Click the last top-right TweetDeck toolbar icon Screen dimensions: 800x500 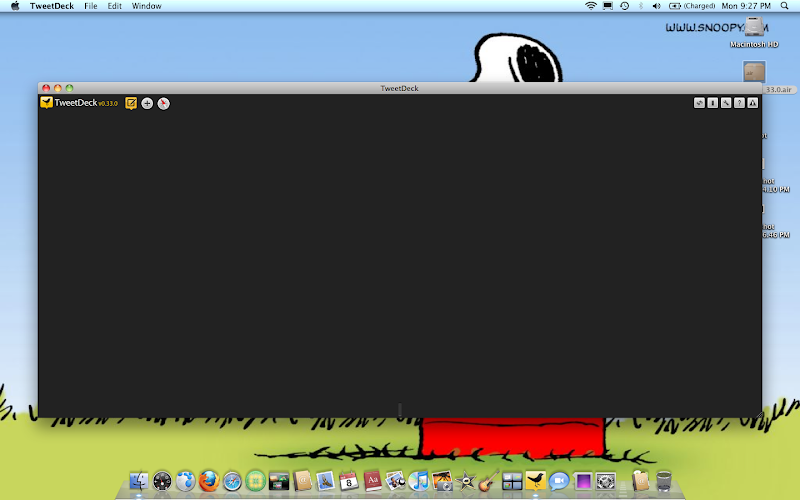point(753,103)
